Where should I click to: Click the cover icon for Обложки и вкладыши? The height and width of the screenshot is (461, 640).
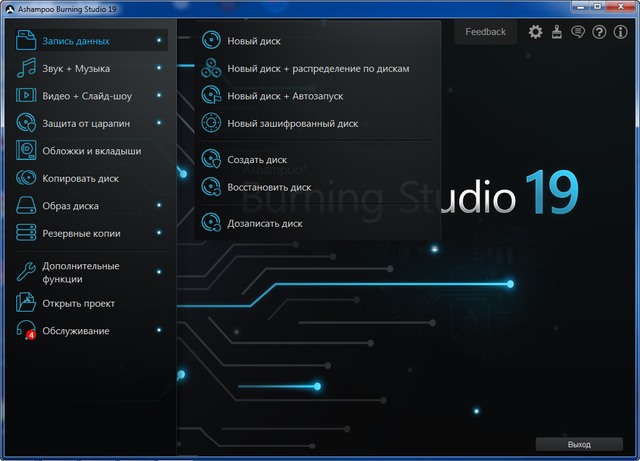point(26,150)
